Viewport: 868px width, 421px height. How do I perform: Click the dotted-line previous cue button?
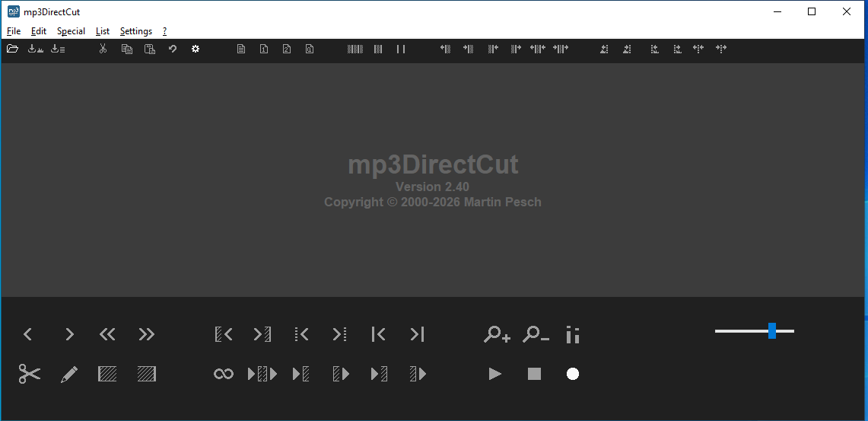(301, 334)
